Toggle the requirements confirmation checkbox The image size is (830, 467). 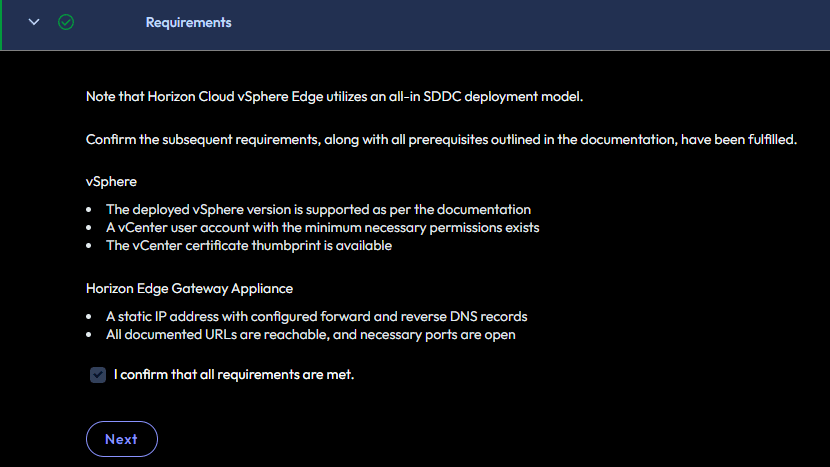coord(98,375)
